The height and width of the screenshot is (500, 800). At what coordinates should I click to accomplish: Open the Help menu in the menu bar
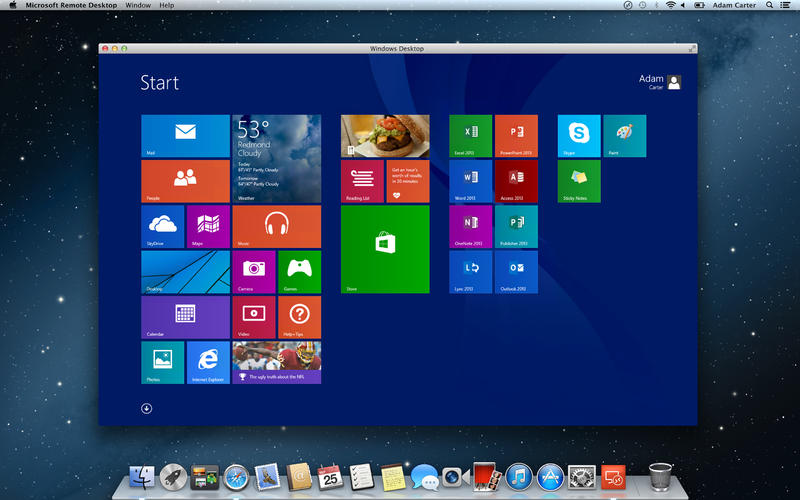pos(166,5)
